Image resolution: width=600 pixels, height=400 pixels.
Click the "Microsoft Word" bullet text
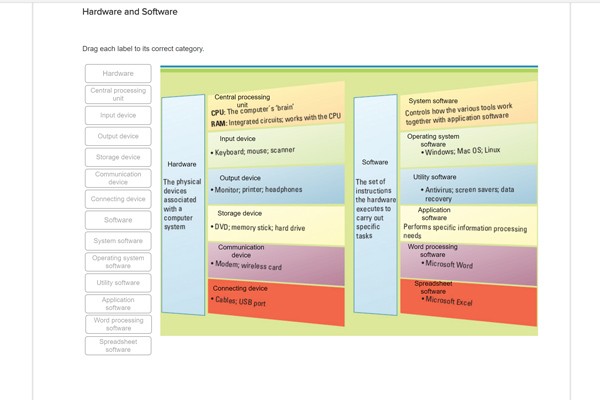click(447, 264)
